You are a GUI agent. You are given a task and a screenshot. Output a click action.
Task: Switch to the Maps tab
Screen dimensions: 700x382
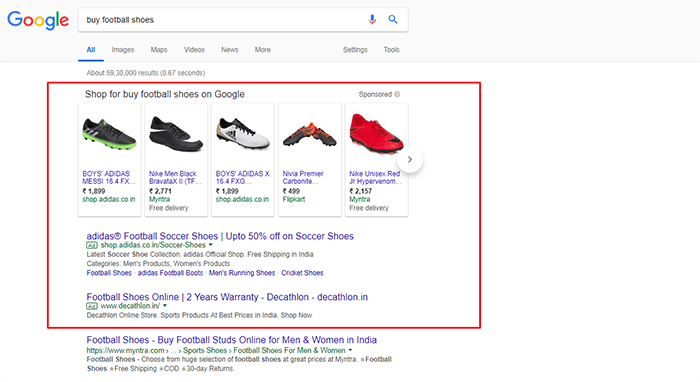(158, 50)
